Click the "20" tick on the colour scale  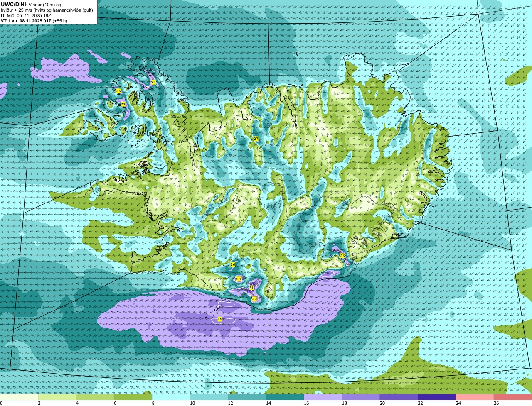pos(382,403)
